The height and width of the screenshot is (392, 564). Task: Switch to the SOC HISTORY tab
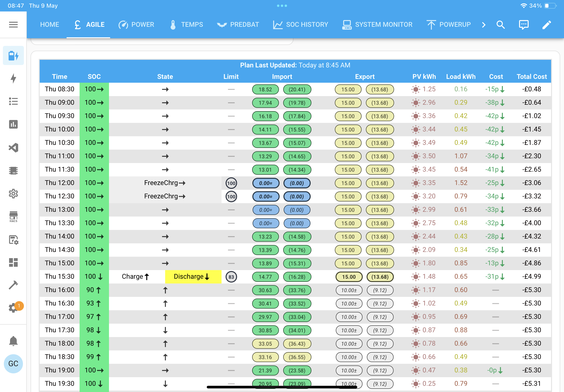point(301,25)
